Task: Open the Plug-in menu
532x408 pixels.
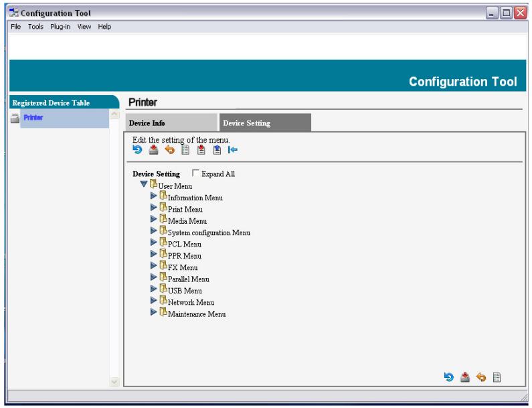Action: (x=61, y=27)
